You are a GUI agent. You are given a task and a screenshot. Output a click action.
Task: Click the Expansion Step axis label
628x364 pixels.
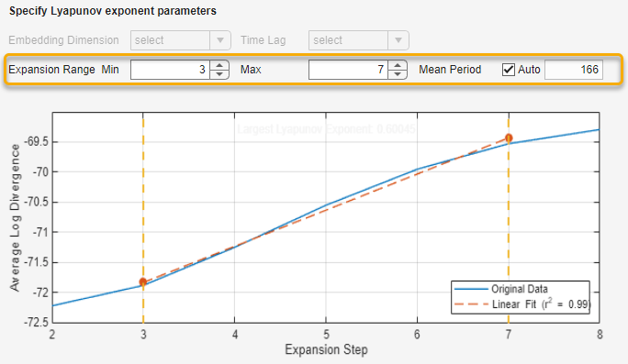(326, 349)
